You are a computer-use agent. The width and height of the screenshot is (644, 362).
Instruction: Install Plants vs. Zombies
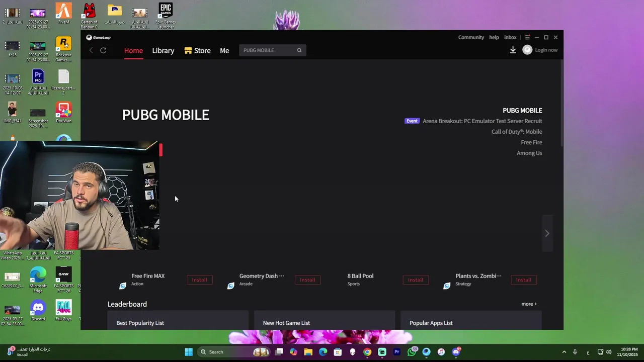[523, 280]
